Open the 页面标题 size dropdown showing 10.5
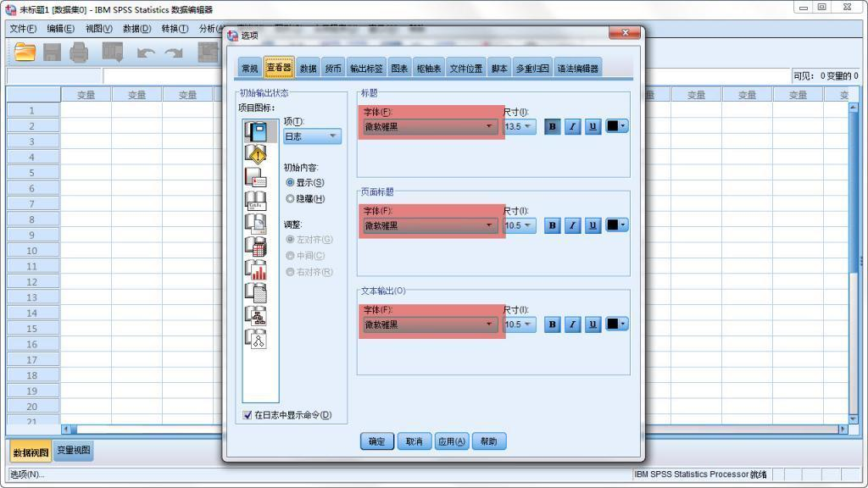Screen dimensions: 868x488 520,225
